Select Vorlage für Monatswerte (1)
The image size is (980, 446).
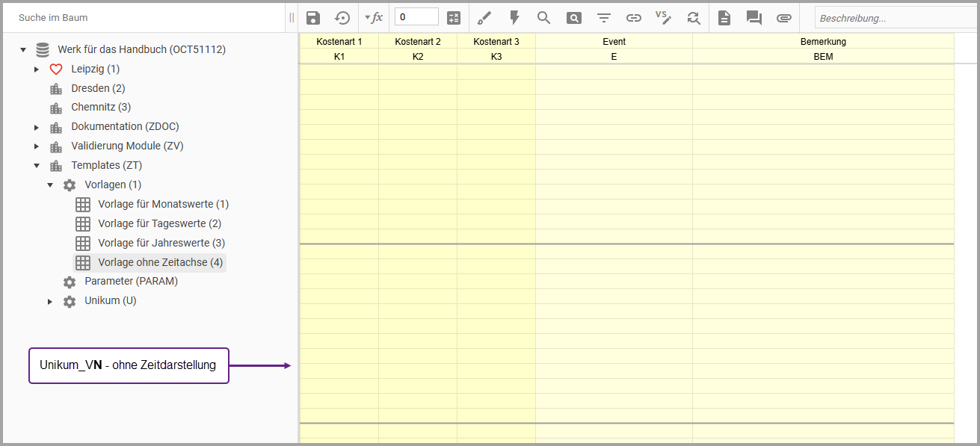tap(163, 204)
